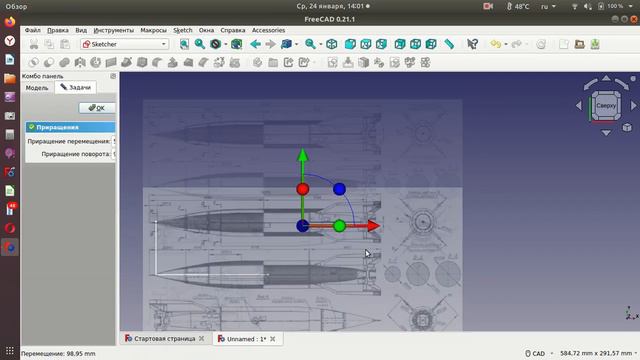Float the Combo panel with its corner icon
Viewport: 640px width, 360px height.
113,76
